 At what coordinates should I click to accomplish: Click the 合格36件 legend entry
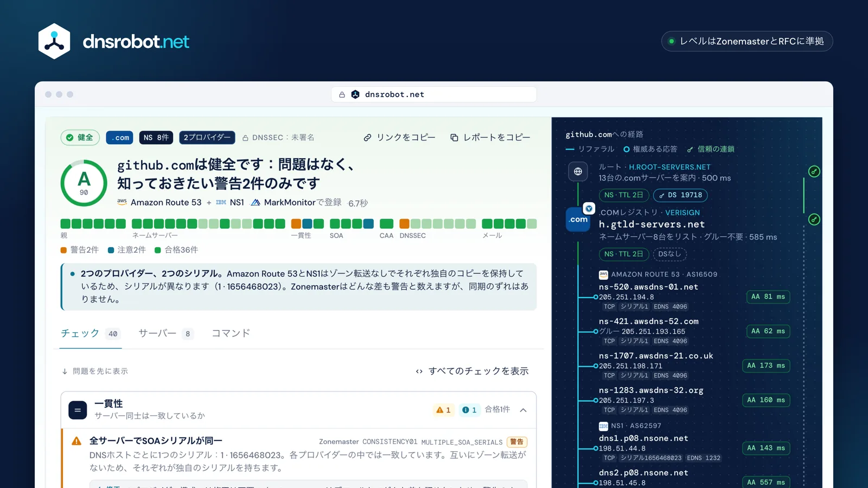pos(176,250)
